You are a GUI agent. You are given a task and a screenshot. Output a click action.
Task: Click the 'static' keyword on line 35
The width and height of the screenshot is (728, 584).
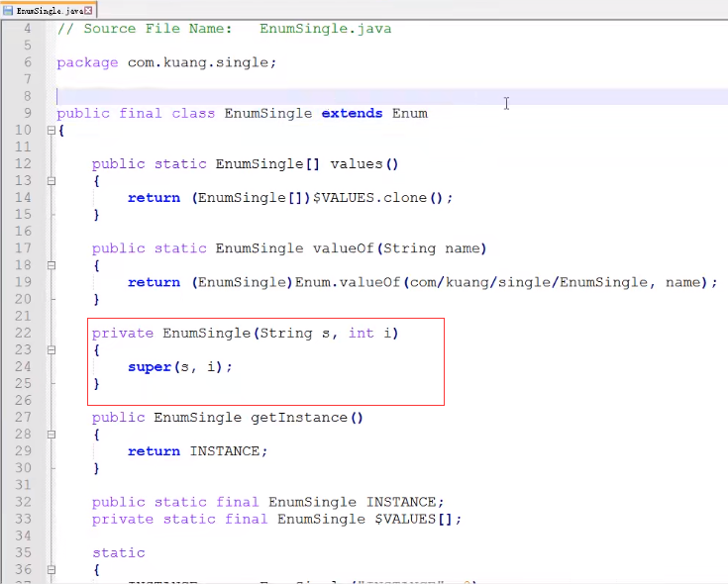click(x=119, y=553)
